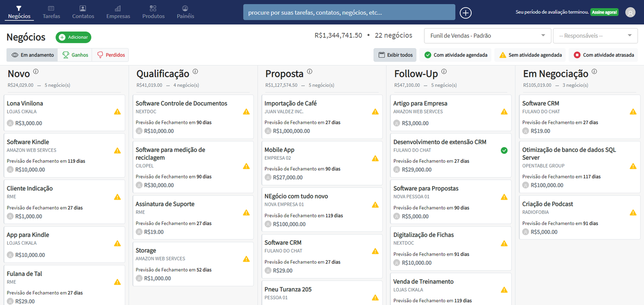
Task: Click the Assine agora! button
Action: tap(604, 12)
